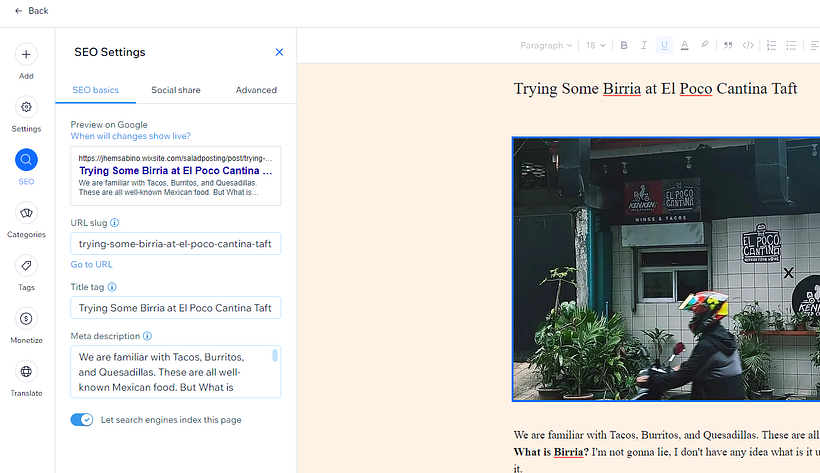Click the Google preview title link
The height and width of the screenshot is (473, 820).
point(176,171)
